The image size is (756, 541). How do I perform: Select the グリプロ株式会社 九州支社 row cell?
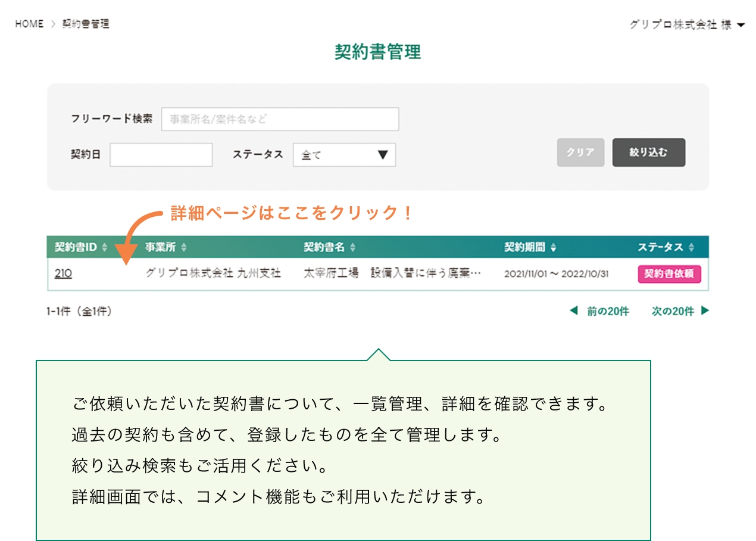[213, 273]
